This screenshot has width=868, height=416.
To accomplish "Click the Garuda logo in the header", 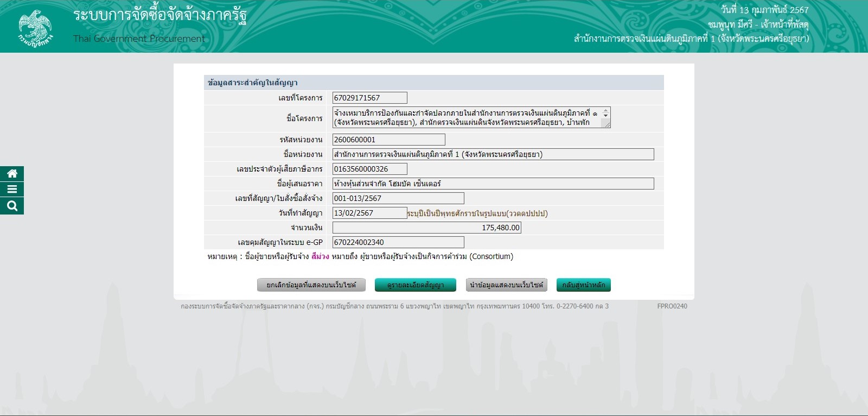I will pyautogui.click(x=35, y=27).
